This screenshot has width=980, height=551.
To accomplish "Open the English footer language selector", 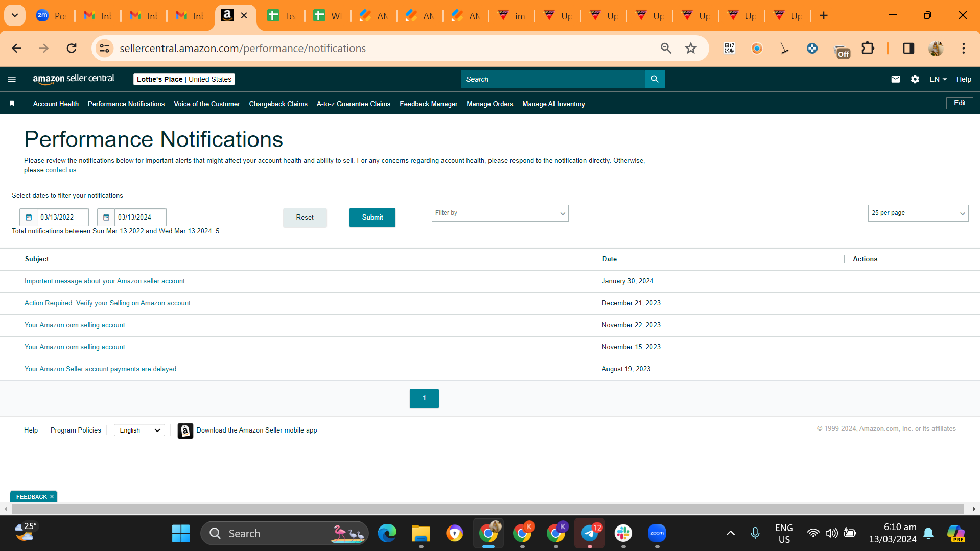I will click(139, 430).
